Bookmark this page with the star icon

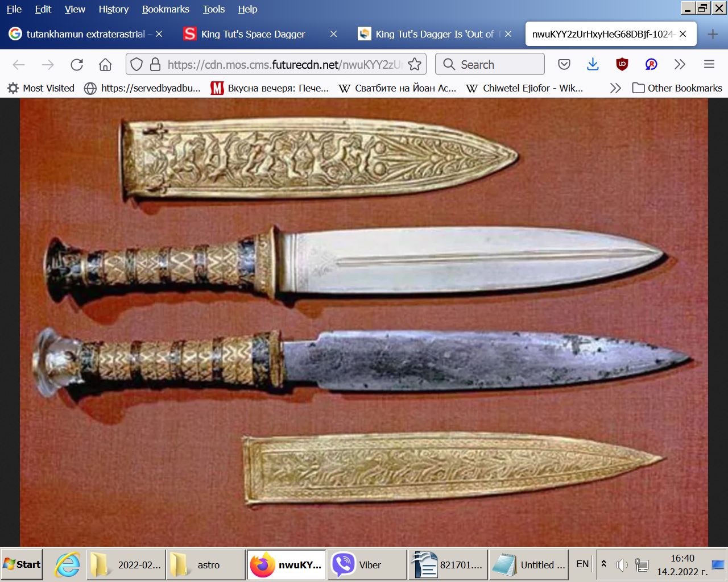[415, 64]
